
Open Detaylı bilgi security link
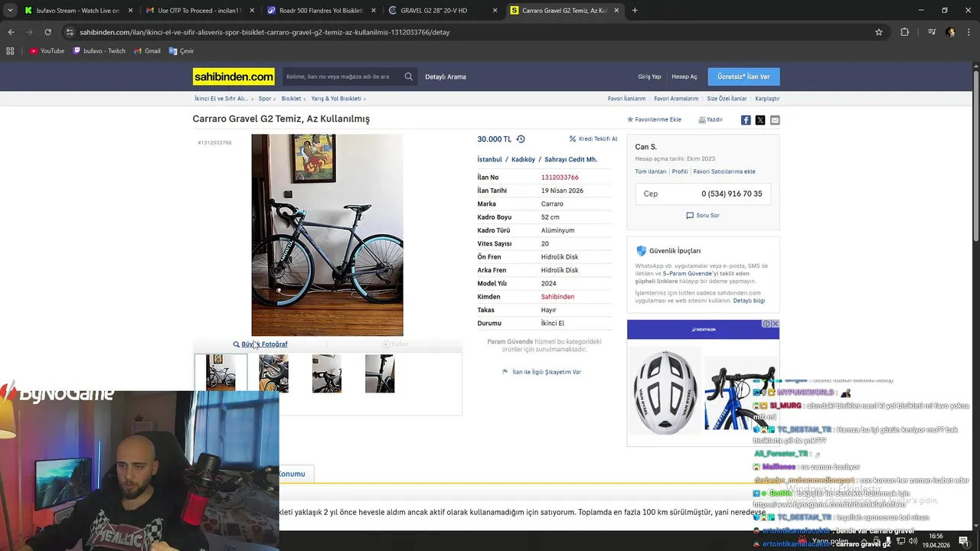[x=749, y=301]
